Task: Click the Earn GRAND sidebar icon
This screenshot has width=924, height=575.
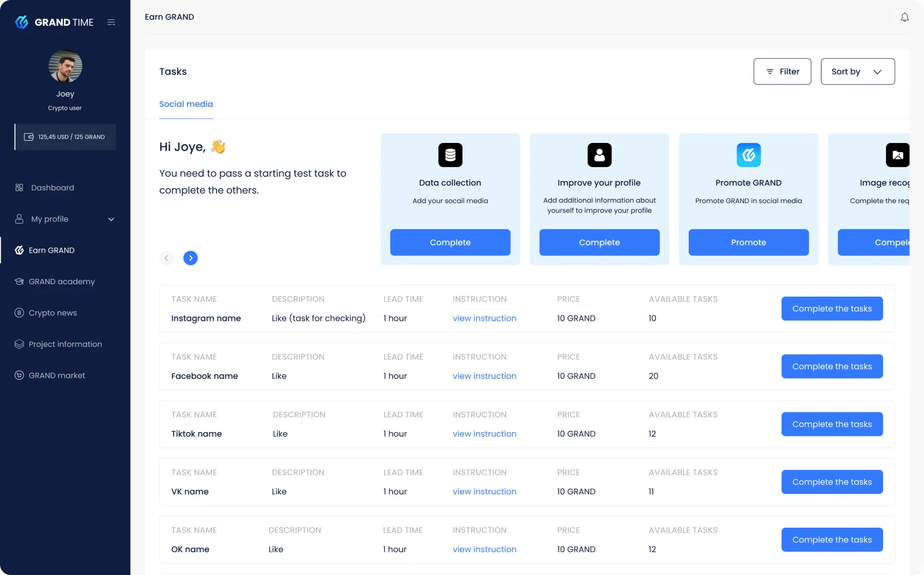Action: tap(19, 250)
